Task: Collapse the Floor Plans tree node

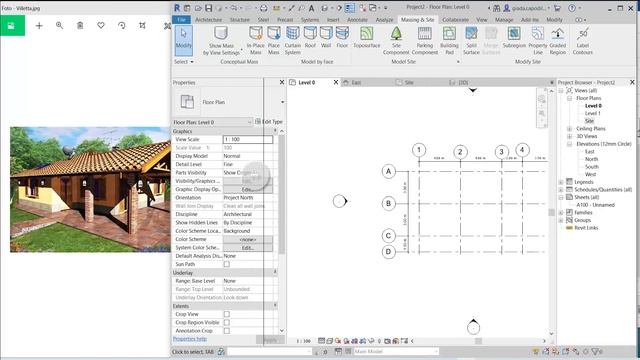Action: pyautogui.click(x=569, y=98)
